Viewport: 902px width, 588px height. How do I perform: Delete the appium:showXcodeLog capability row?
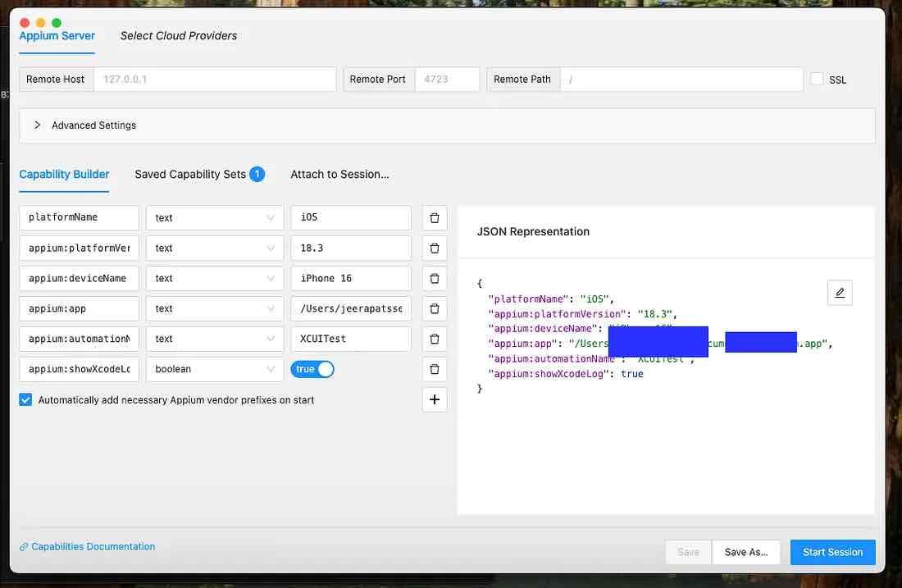pyautogui.click(x=435, y=369)
